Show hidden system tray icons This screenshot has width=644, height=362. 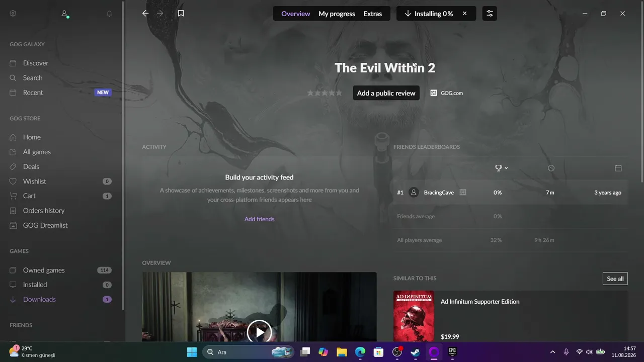pos(552,352)
